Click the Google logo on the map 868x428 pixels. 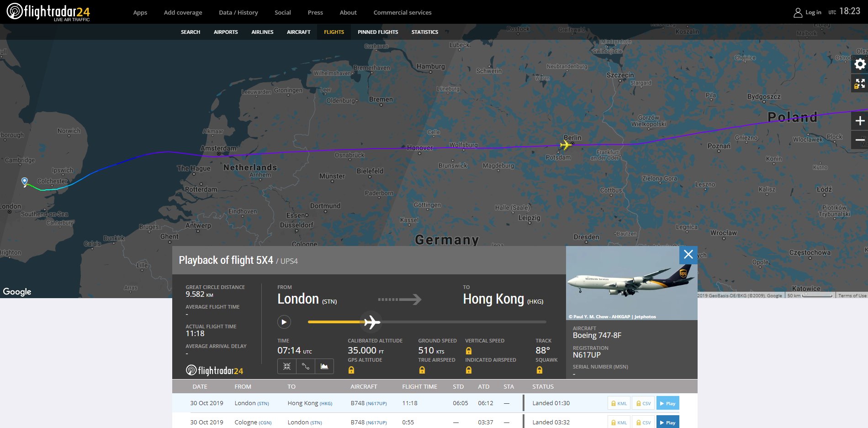[x=17, y=292]
